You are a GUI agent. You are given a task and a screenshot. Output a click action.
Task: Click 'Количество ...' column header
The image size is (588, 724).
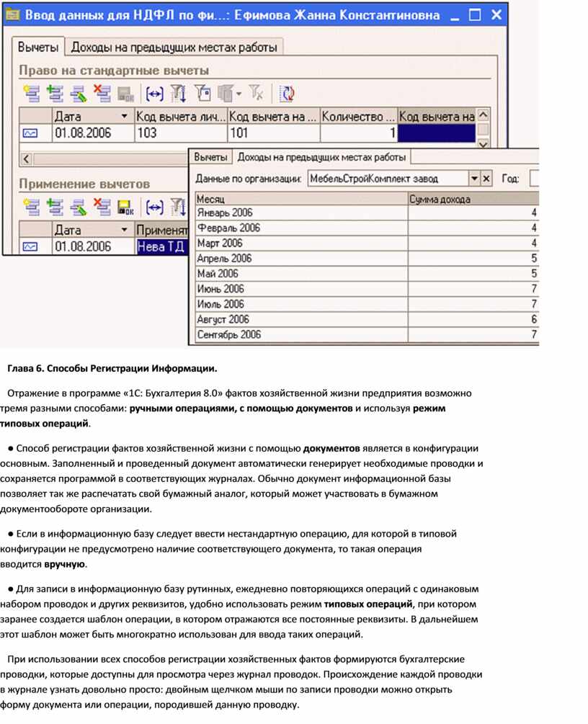[x=358, y=117]
